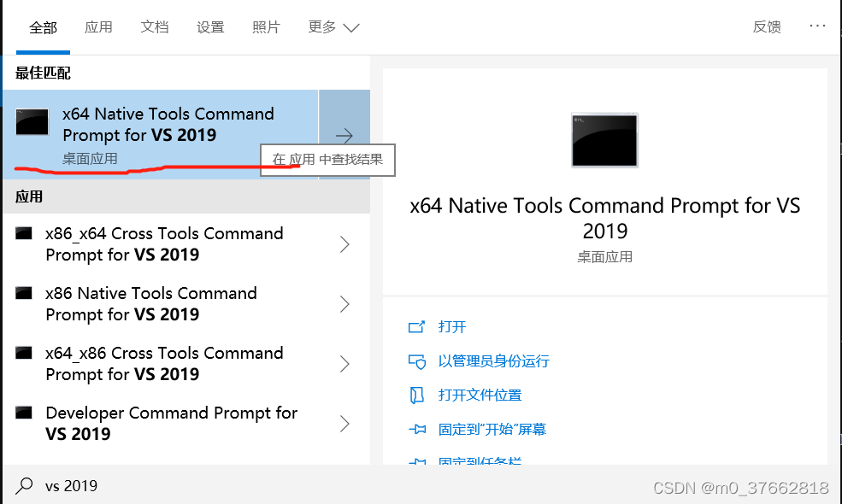This screenshot has height=504, width=842.
Task: Open the 更多 dropdown menu
Action: pyautogui.click(x=333, y=27)
